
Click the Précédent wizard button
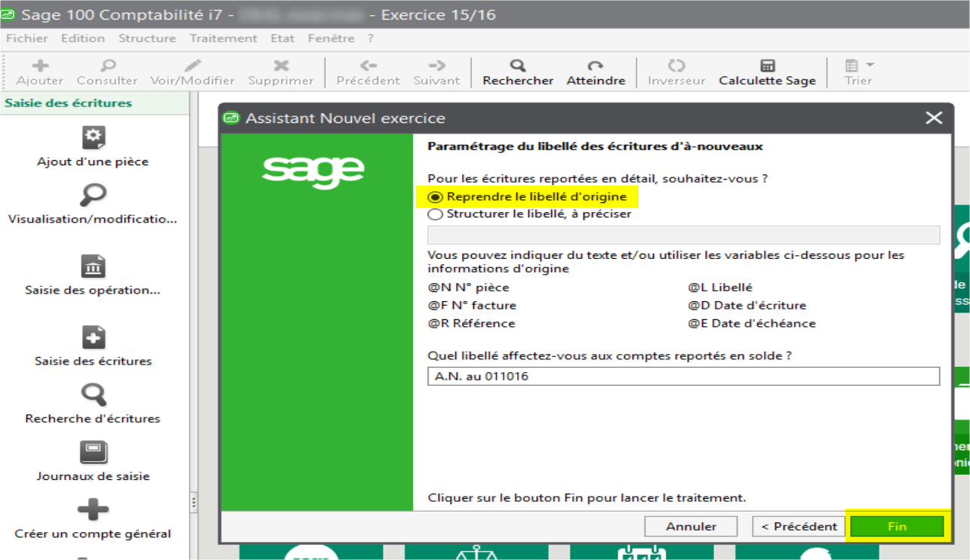coord(799,526)
